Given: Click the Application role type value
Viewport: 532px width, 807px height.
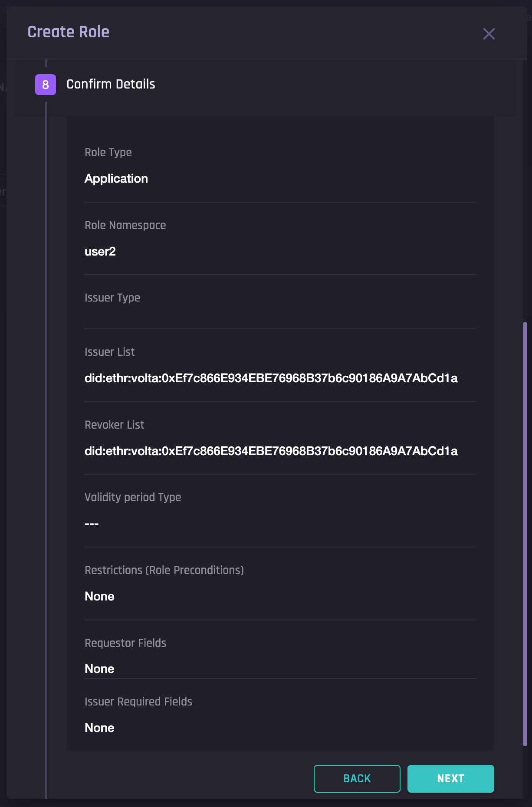Looking at the screenshot, I should (116, 179).
